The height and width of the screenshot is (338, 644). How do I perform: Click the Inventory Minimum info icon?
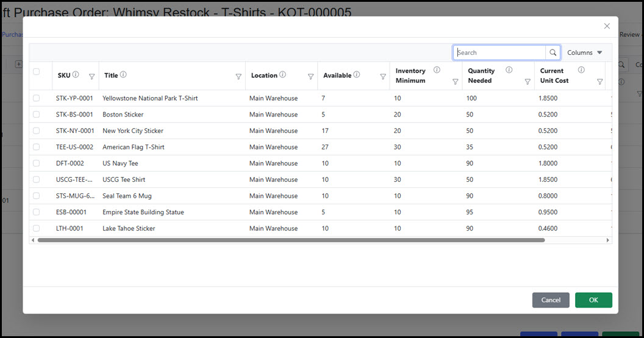[x=437, y=70]
